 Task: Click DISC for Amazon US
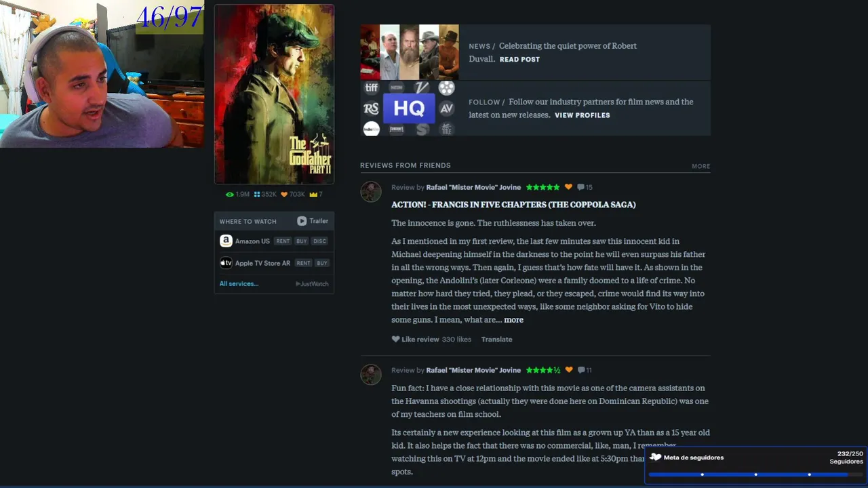coord(320,241)
